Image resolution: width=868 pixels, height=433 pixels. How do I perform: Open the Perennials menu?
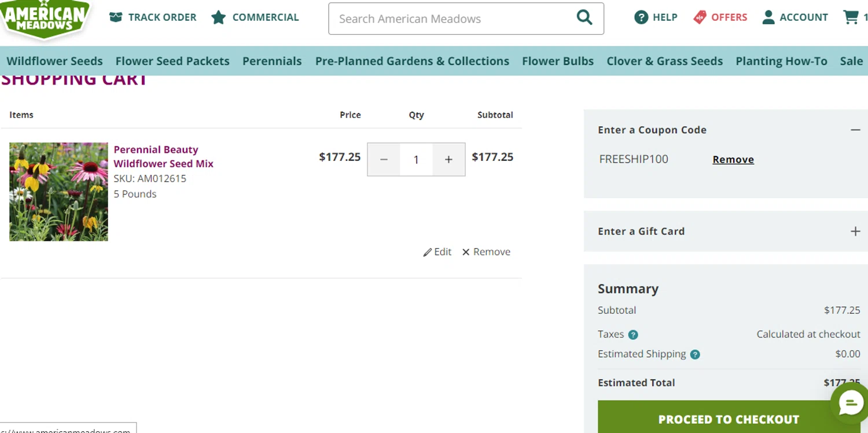click(x=272, y=61)
